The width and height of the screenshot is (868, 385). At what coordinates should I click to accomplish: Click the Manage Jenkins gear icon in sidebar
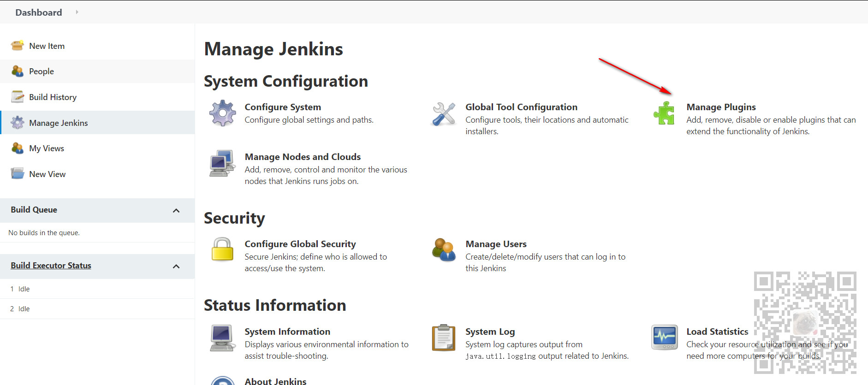(x=18, y=123)
